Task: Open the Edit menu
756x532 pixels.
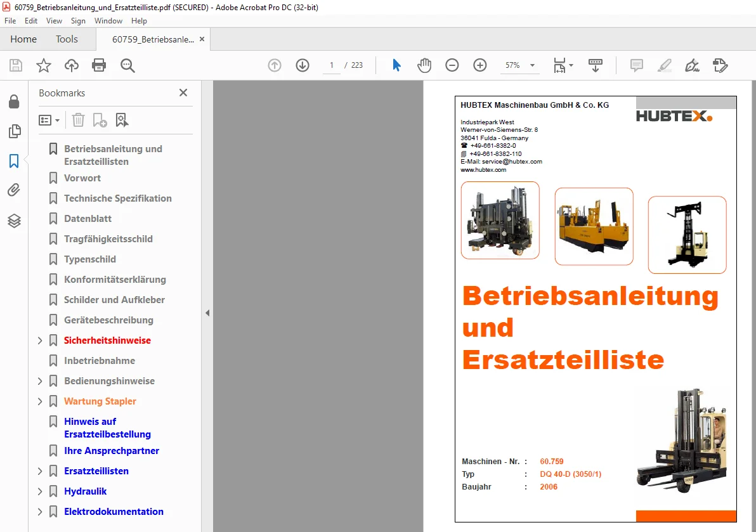Action: pyautogui.click(x=31, y=21)
